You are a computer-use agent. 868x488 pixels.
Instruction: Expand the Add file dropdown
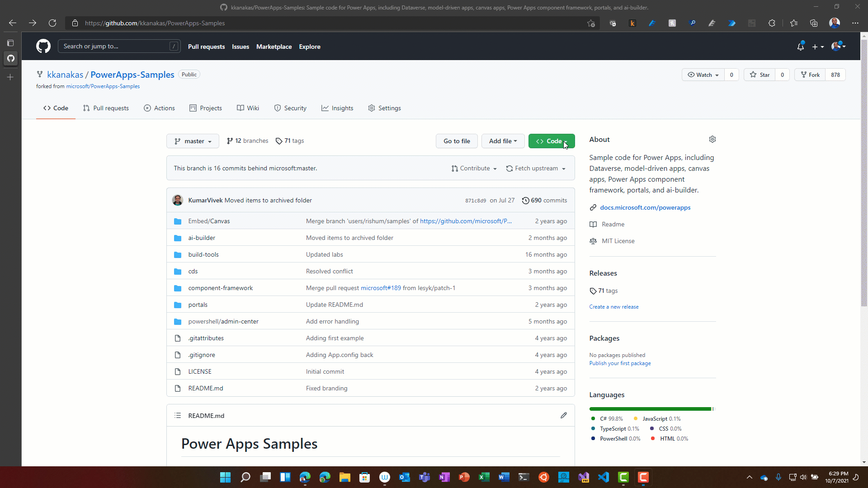point(503,141)
